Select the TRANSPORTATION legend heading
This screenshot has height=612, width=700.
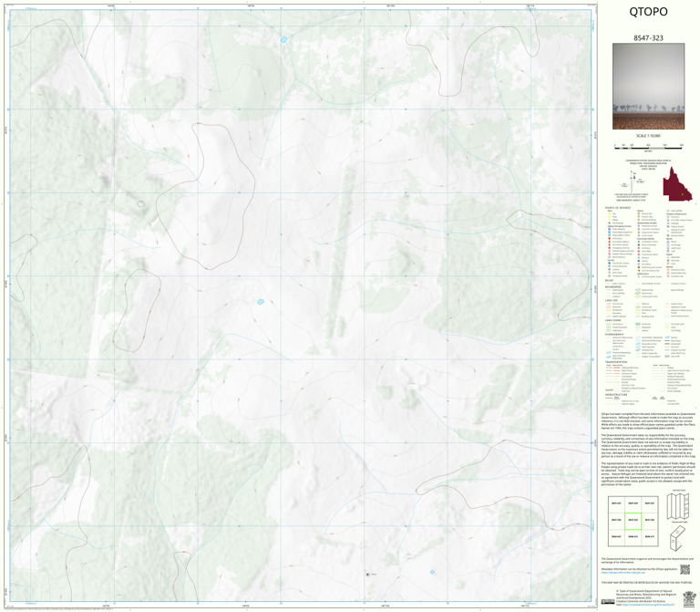pyautogui.click(x=616, y=362)
